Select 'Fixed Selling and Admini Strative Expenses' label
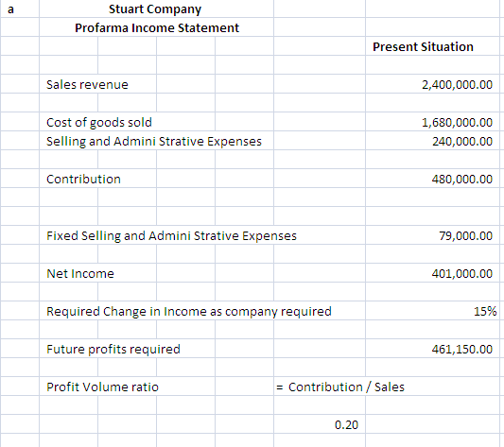 point(171,236)
